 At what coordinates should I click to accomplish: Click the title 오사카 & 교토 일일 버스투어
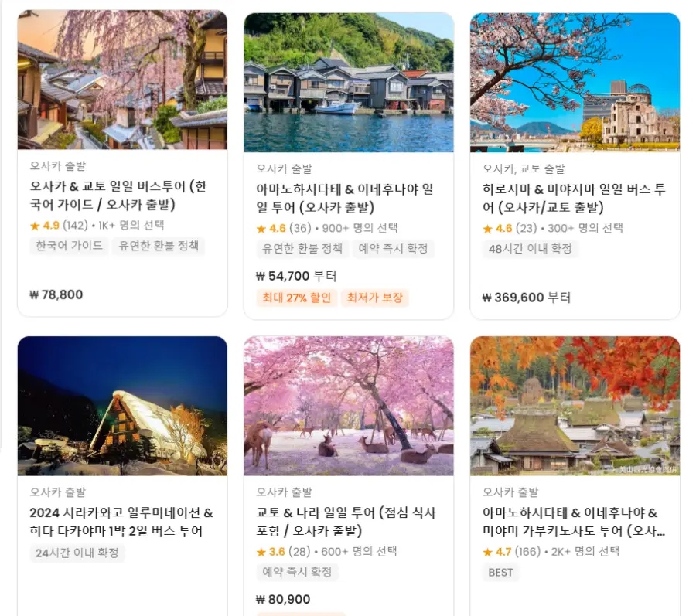click(118, 195)
